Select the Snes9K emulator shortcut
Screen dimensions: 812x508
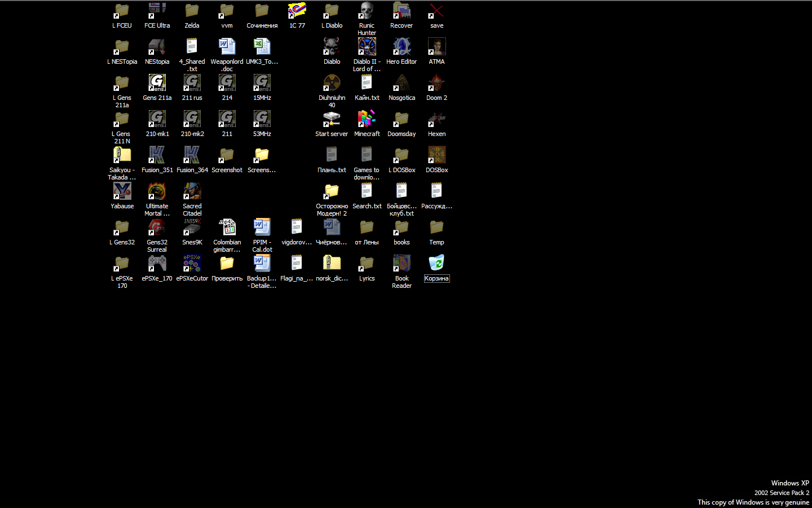192,228
